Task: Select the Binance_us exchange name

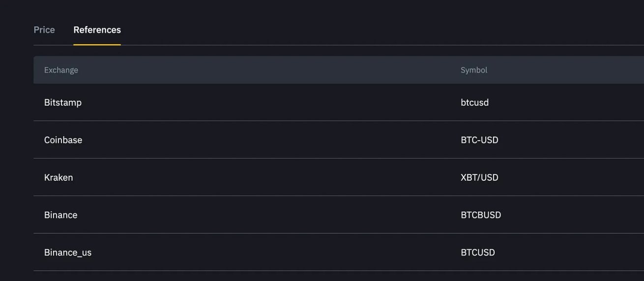Action: pyautogui.click(x=68, y=253)
